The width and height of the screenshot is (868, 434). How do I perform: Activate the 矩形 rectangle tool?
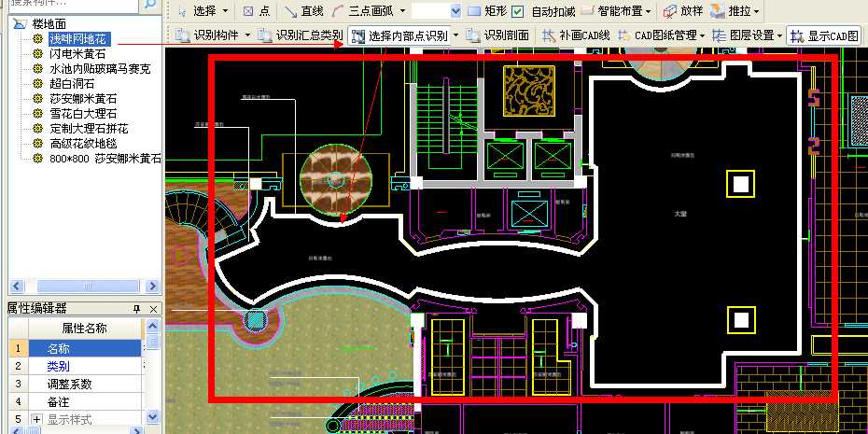coord(487,12)
